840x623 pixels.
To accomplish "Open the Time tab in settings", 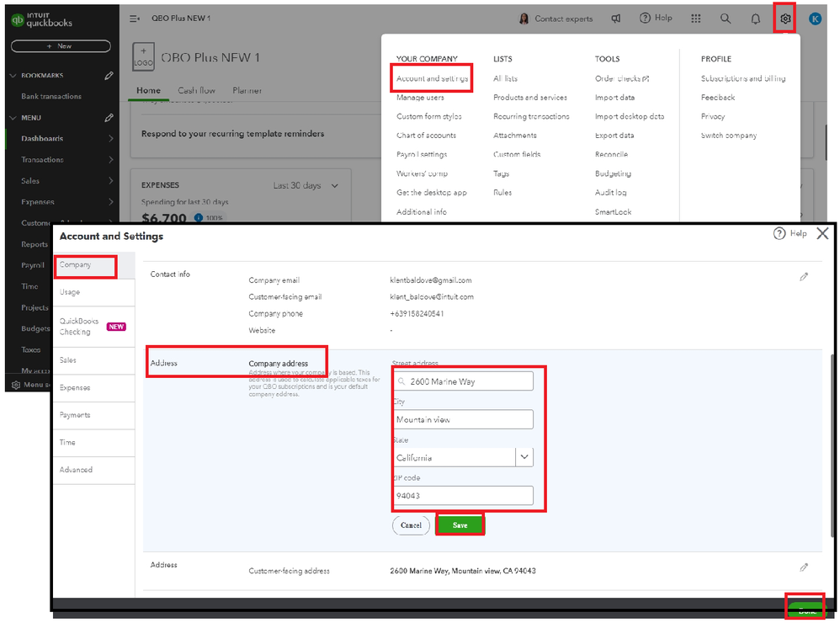I will (x=94, y=443).
